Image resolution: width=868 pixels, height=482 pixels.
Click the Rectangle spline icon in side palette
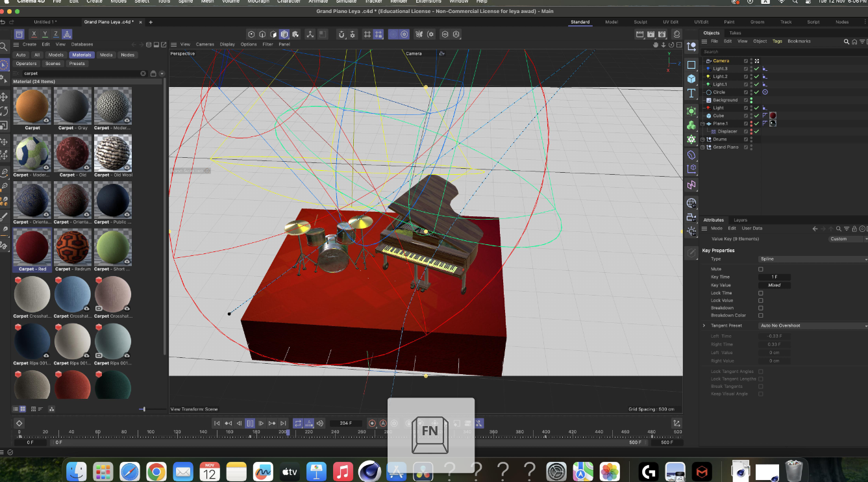click(x=691, y=64)
